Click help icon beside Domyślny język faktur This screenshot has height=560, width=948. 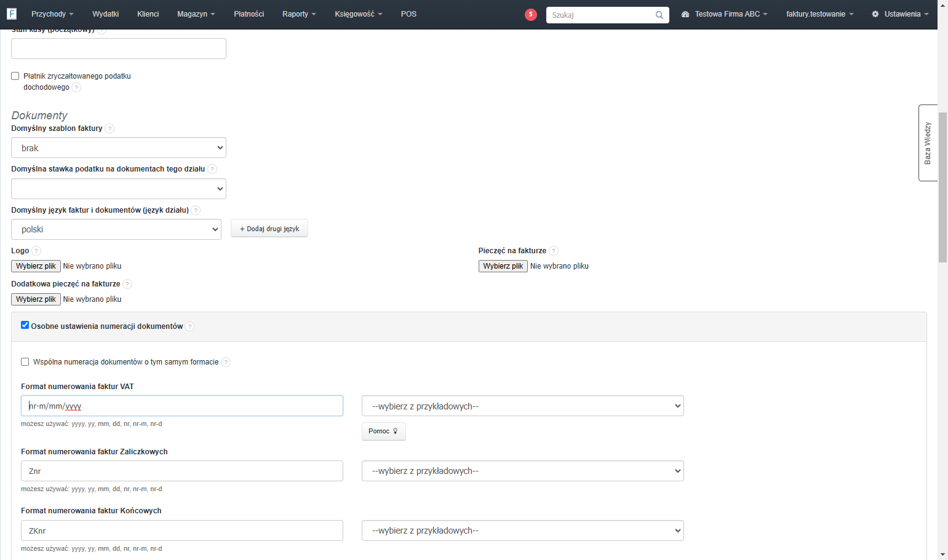coord(196,210)
